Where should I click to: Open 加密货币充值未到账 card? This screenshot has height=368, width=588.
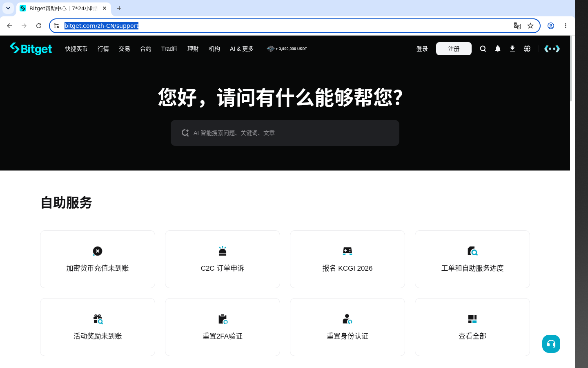[x=98, y=259]
